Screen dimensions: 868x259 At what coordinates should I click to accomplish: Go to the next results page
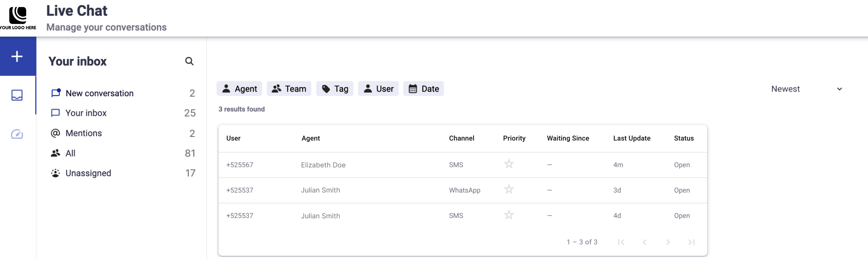[668, 242]
